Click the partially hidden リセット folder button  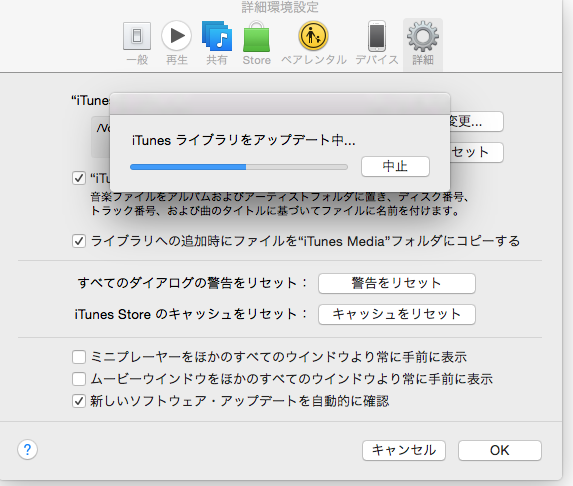click(x=477, y=152)
